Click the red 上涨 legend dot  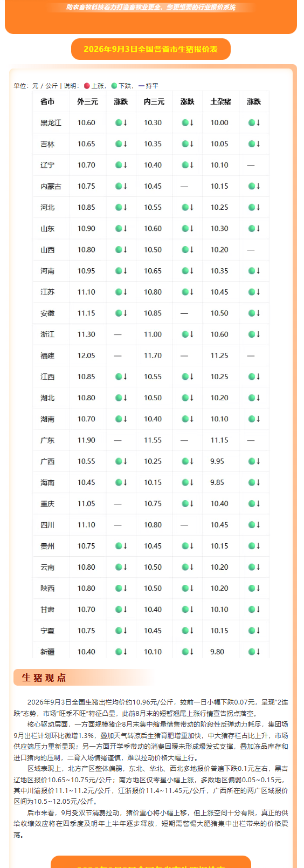pos(87,86)
